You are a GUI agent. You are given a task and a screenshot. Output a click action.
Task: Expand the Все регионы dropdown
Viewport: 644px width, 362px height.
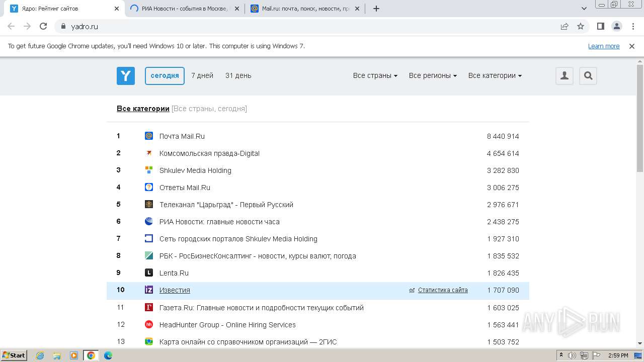[433, 75]
